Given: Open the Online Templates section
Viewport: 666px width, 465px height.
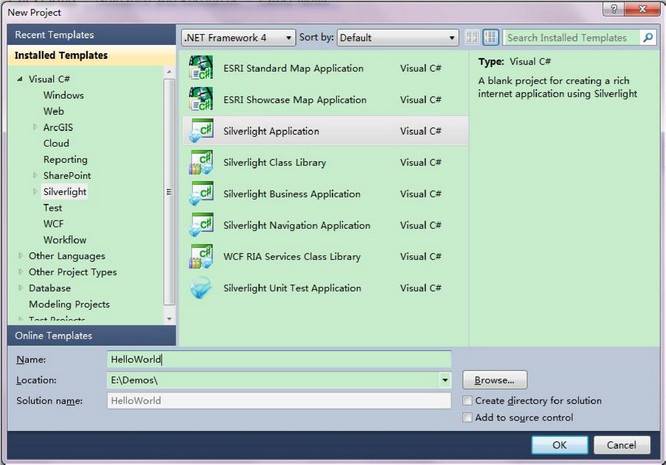Looking at the screenshot, I should tap(92, 335).
